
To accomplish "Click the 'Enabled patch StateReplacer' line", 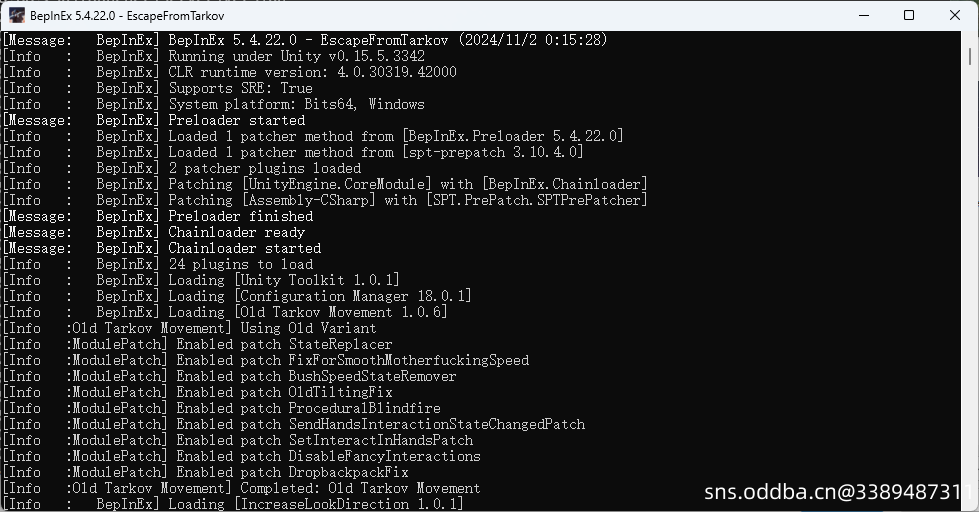I will 198,344.
